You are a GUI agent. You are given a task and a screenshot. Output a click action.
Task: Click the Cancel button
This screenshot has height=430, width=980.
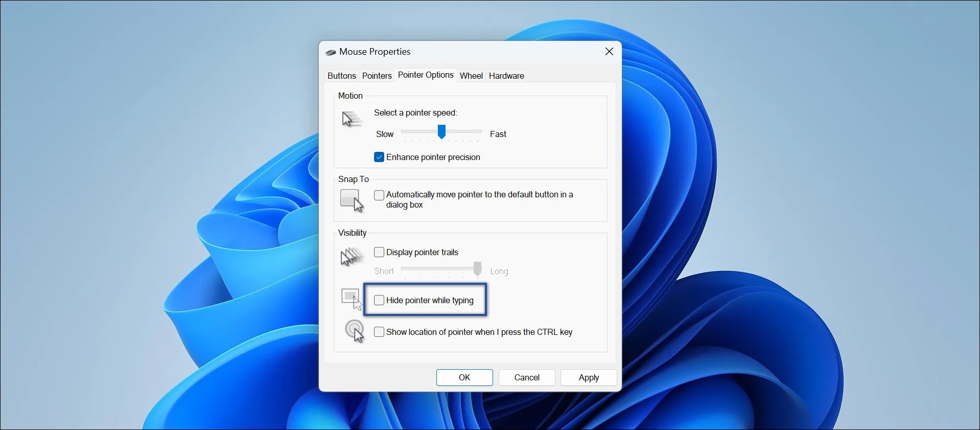point(526,377)
